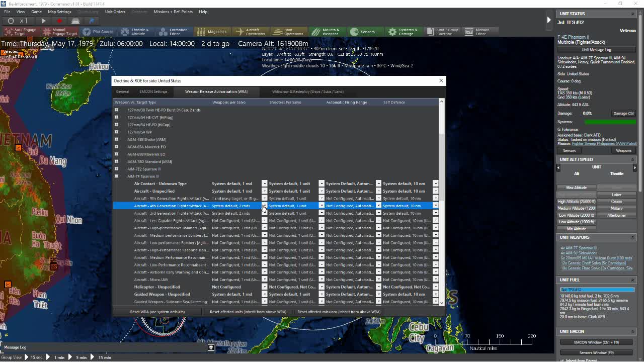Open the Fighter Sweep Philippines mission link

[x=604, y=144]
